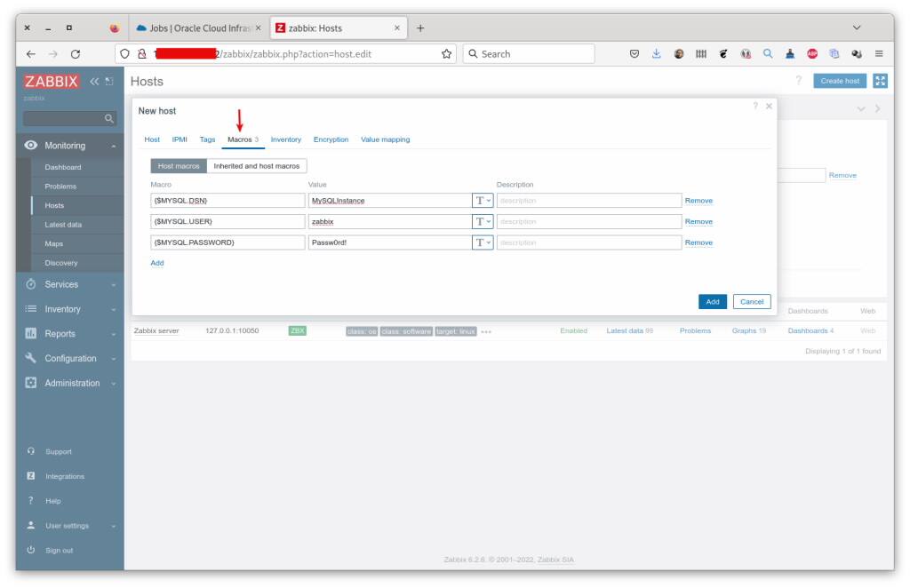Click the Configuration wrench icon in sidebar
Screen dimensions: 910x588
tap(31, 358)
